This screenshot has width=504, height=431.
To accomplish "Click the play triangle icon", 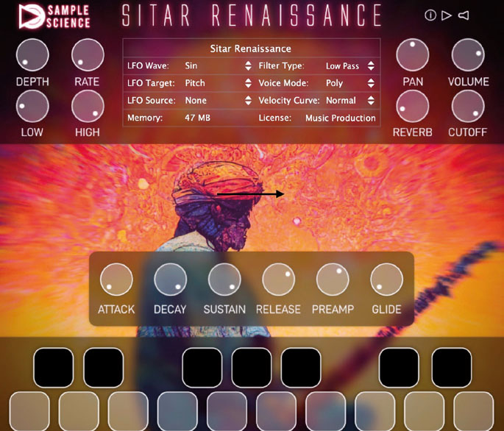I will coord(447,15).
